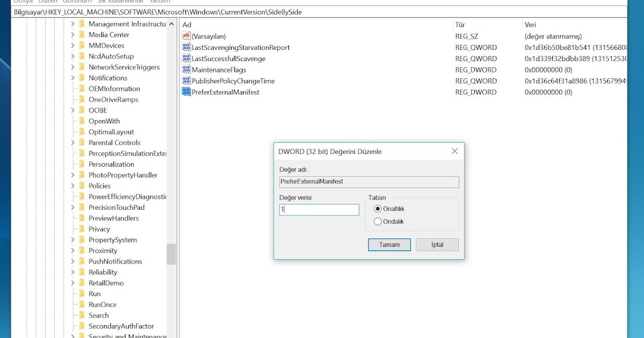Click the Personalization folder icon
This screenshot has width=644, height=338.
pyautogui.click(x=82, y=164)
